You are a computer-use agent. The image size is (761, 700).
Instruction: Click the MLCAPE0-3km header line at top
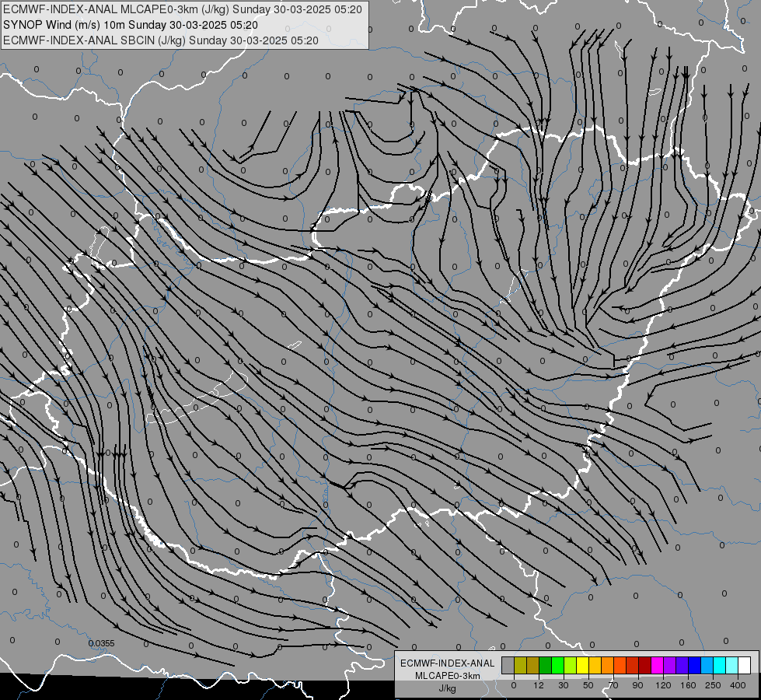[183, 9]
